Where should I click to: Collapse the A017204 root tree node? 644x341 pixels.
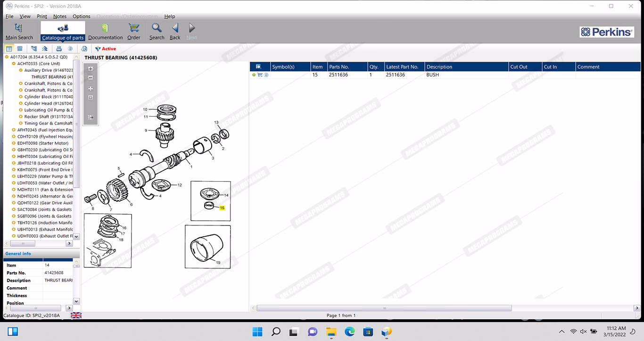pyautogui.click(x=7, y=57)
